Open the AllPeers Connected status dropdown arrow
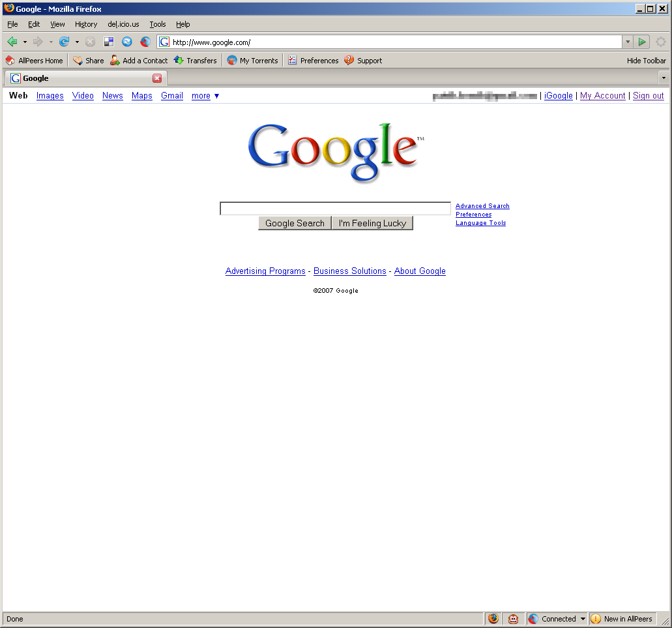 click(583, 619)
